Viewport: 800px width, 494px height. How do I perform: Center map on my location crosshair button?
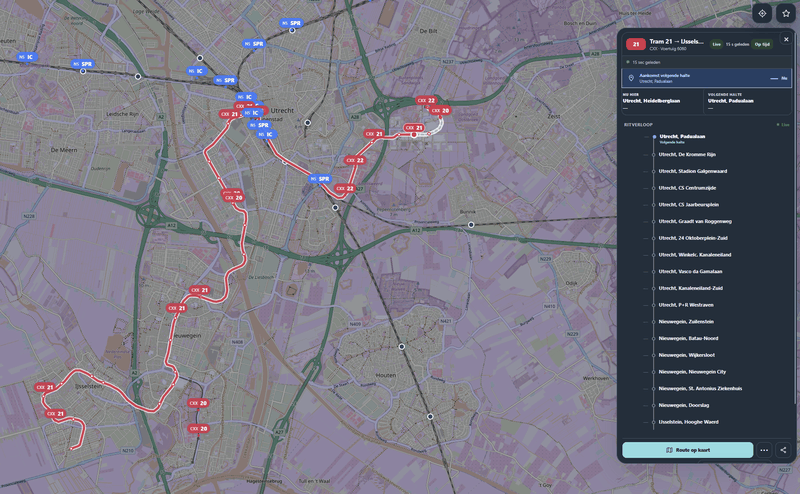click(x=762, y=14)
